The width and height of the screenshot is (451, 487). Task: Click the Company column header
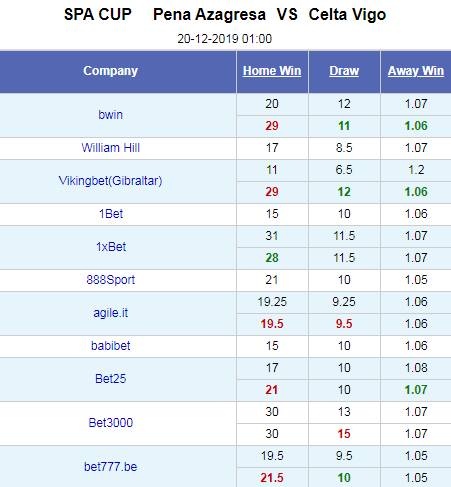pos(110,71)
